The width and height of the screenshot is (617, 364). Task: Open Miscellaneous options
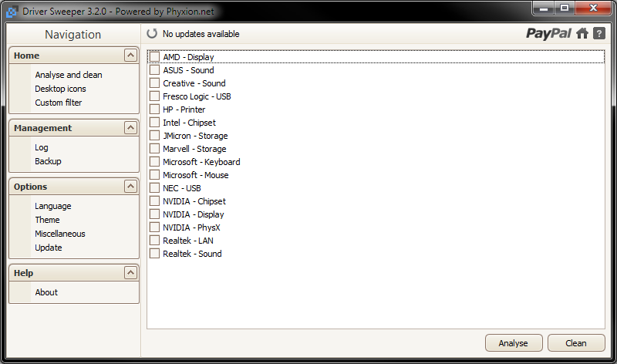[60, 234]
